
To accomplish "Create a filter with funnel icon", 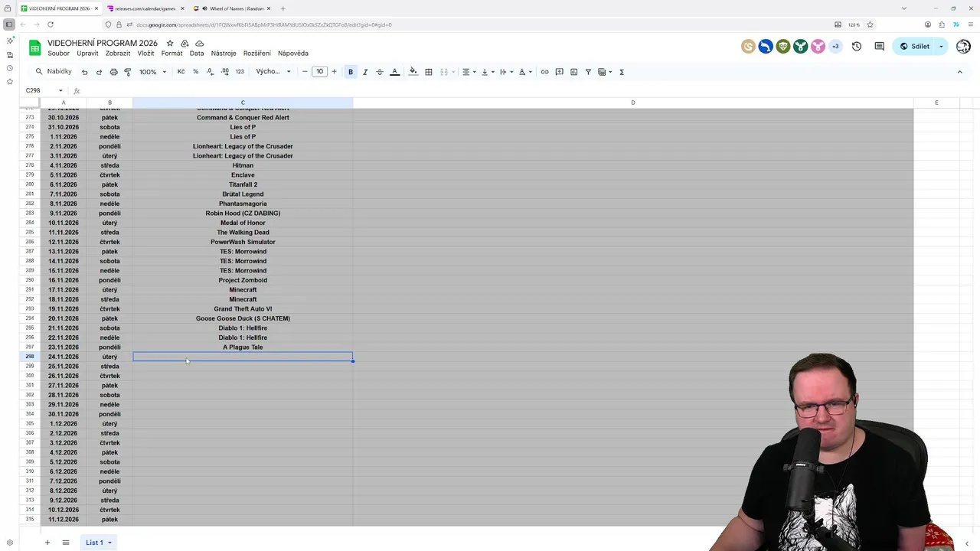I will [x=588, y=72].
